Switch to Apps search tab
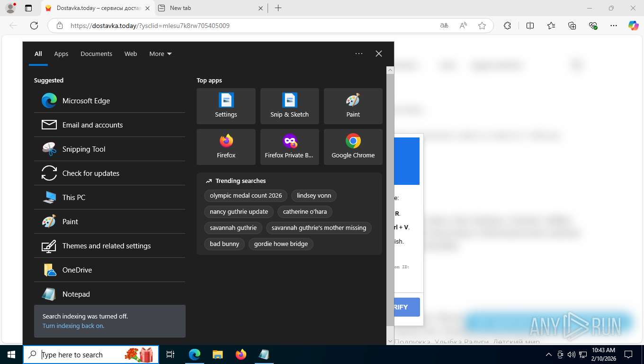 61,54
